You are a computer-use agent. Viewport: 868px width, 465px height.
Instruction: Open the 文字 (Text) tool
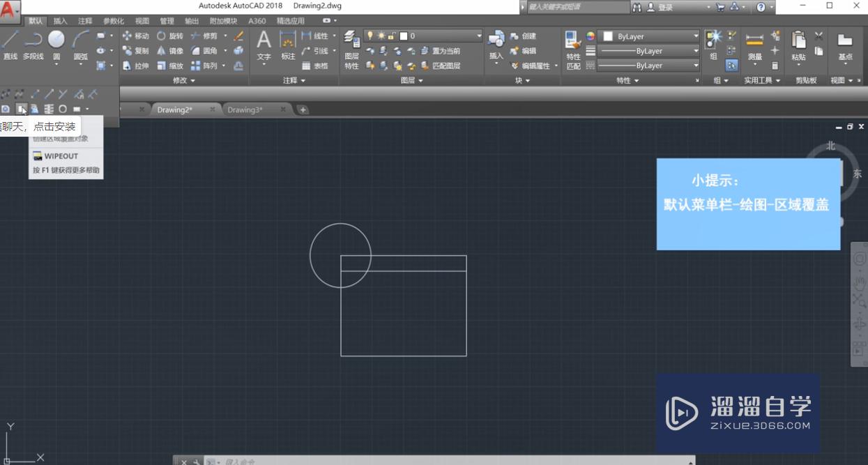(x=263, y=42)
